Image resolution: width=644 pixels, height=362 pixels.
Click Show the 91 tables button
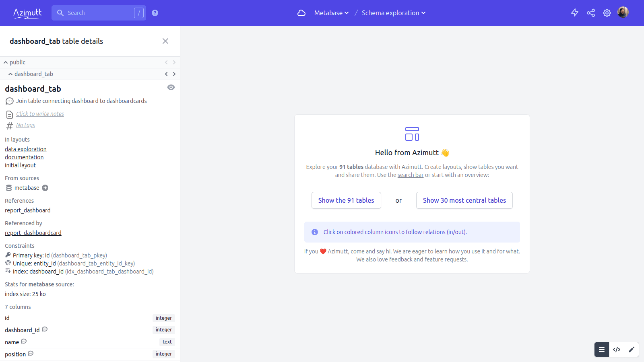(346, 200)
